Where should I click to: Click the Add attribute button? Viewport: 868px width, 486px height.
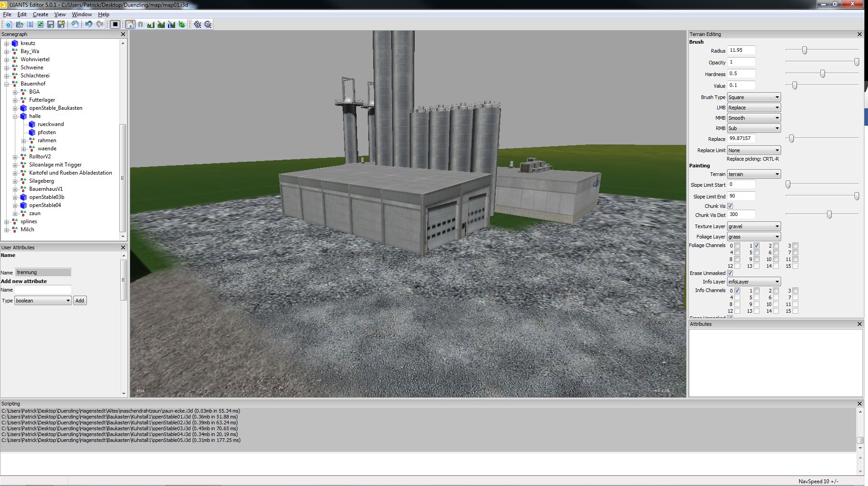tap(80, 301)
